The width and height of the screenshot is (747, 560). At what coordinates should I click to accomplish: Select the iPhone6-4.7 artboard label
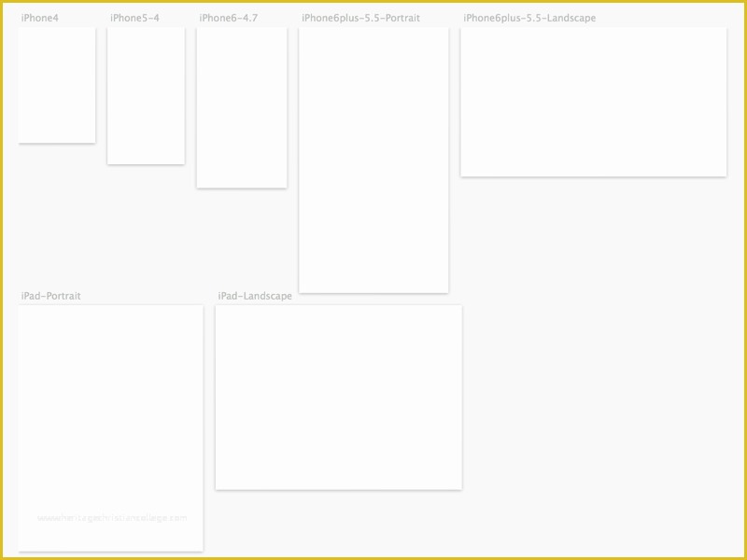coord(228,18)
